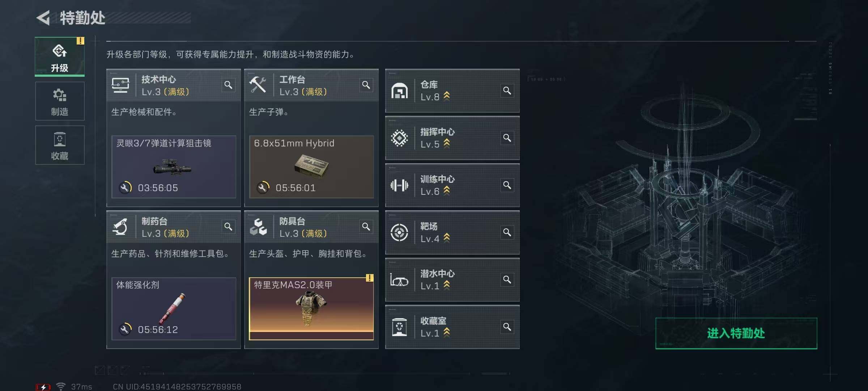This screenshot has width=868, height=391.
Task: Switch to the 收藏 sidebar tab
Action: (60, 146)
